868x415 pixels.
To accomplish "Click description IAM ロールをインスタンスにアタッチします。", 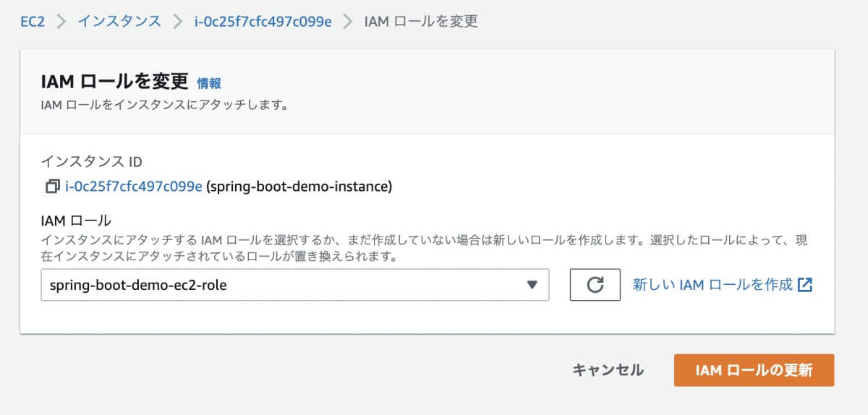I will 165,105.
